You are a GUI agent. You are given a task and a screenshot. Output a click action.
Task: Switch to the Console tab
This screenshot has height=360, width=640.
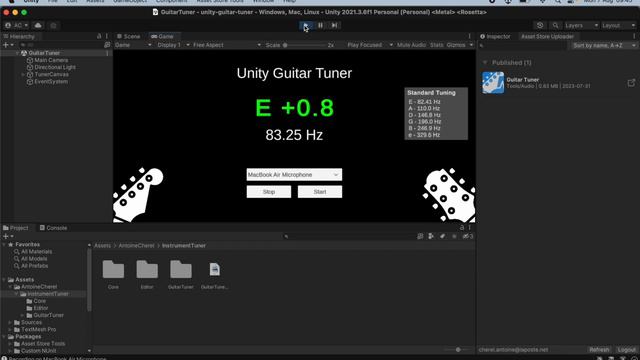53,228
